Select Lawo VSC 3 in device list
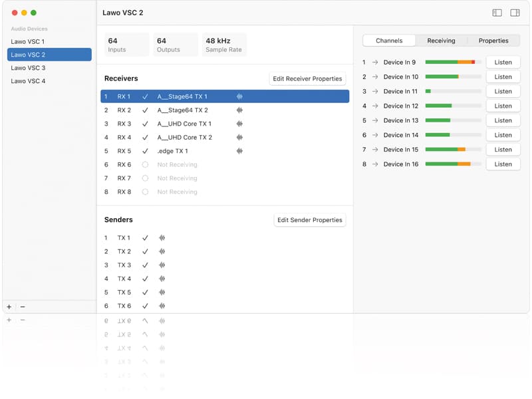This screenshot has height=399, width=532. point(28,68)
